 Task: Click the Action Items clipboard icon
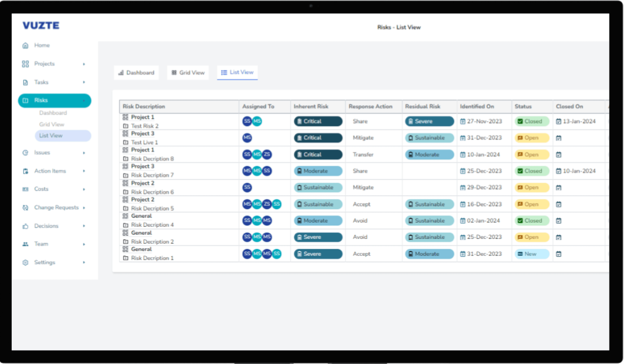click(x=25, y=171)
